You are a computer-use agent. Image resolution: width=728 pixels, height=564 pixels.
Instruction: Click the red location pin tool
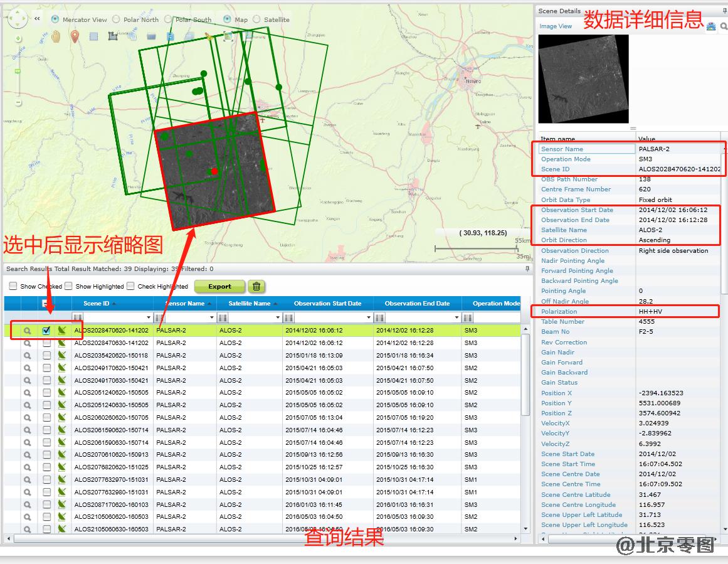pyautogui.click(x=75, y=36)
